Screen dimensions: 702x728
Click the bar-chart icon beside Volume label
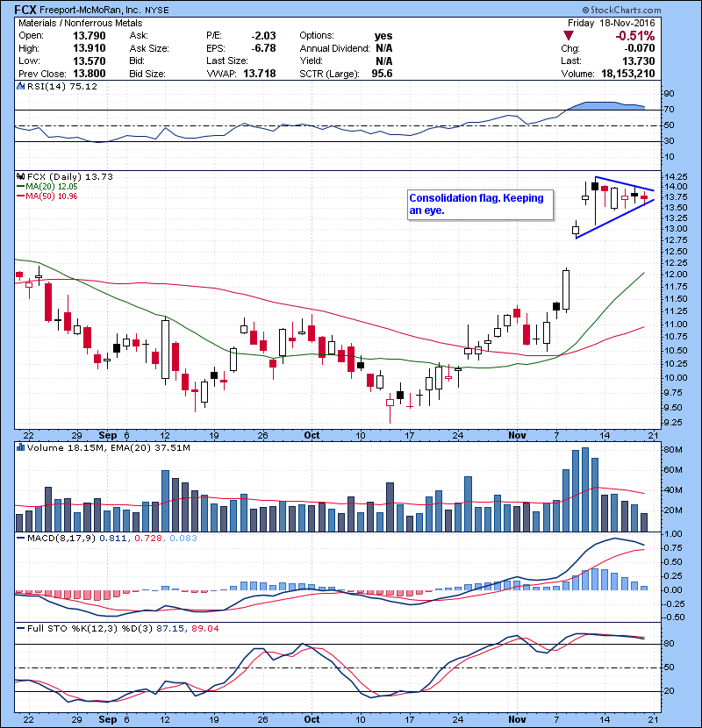click(20, 447)
